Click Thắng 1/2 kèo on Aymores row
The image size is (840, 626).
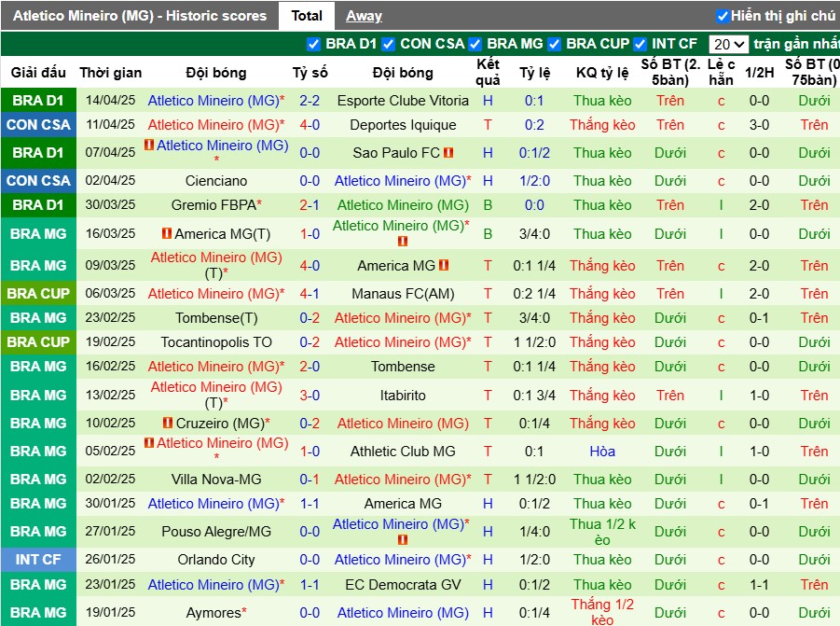pos(602,612)
